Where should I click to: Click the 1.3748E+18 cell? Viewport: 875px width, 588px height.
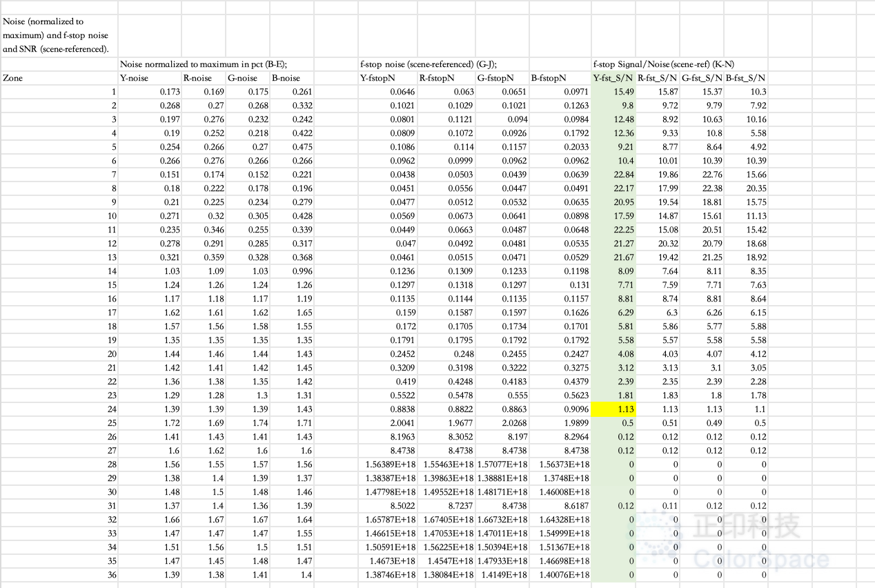[x=560, y=478]
